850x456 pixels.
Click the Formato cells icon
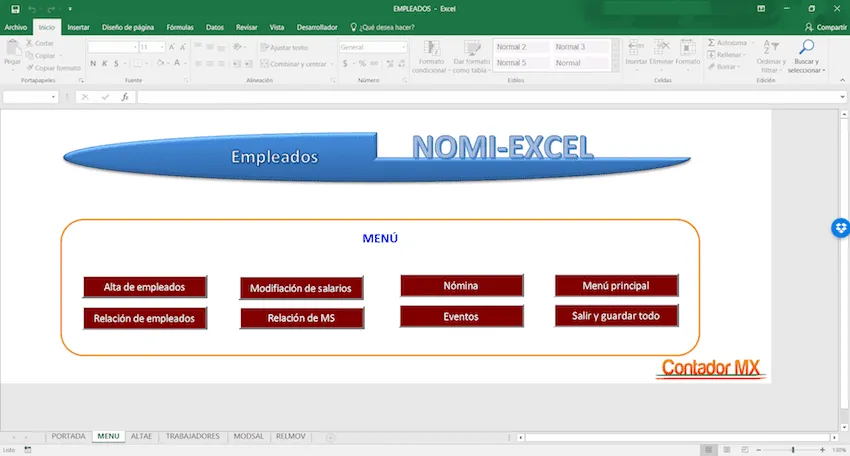687,48
